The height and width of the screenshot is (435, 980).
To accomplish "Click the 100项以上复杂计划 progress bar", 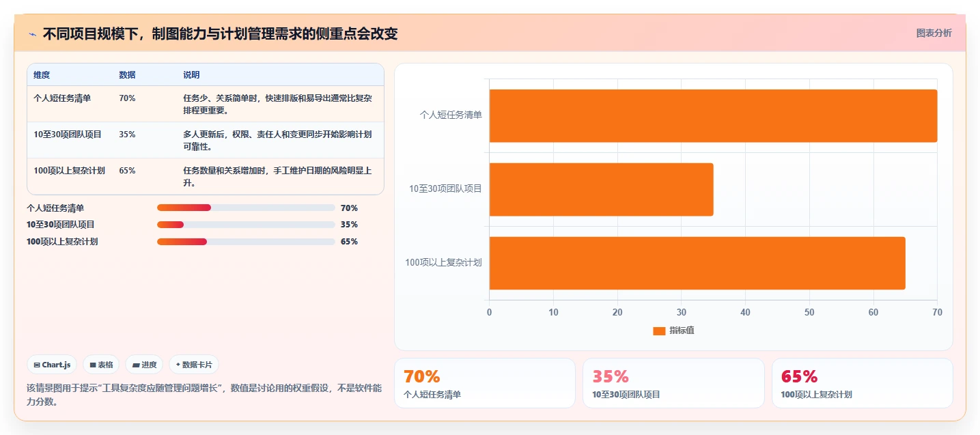I will click(246, 242).
